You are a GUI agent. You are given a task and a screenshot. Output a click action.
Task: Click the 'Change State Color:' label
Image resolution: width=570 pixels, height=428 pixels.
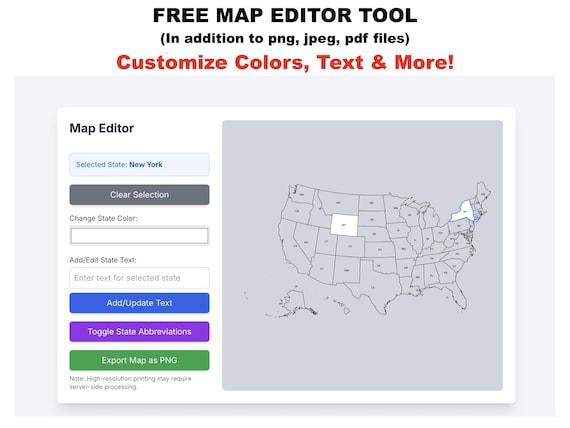(104, 218)
